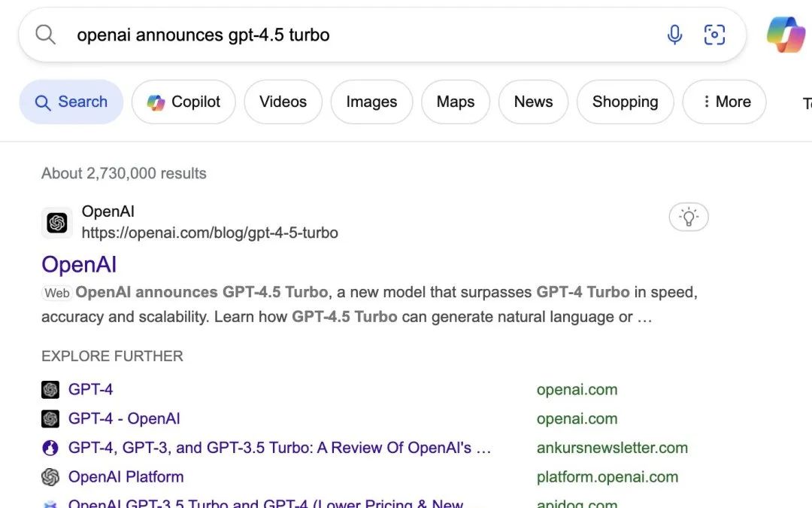Click the OpenAI result favicon

tap(57, 223)
